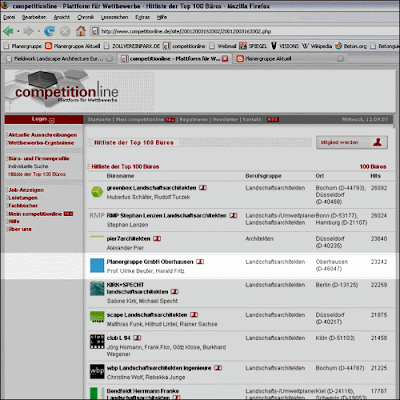Screen dimensions: 400x400
Task: Go to the Home page icon
Action: point(81,31)
